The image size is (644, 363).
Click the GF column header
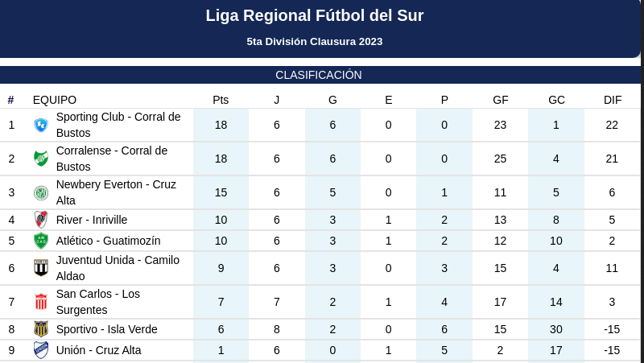click(x=500, y=100)
